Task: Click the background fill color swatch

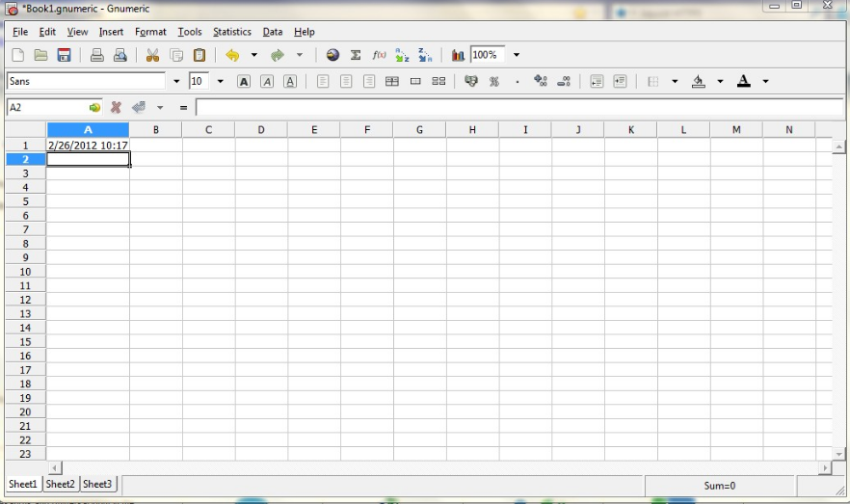Action: 698,82
